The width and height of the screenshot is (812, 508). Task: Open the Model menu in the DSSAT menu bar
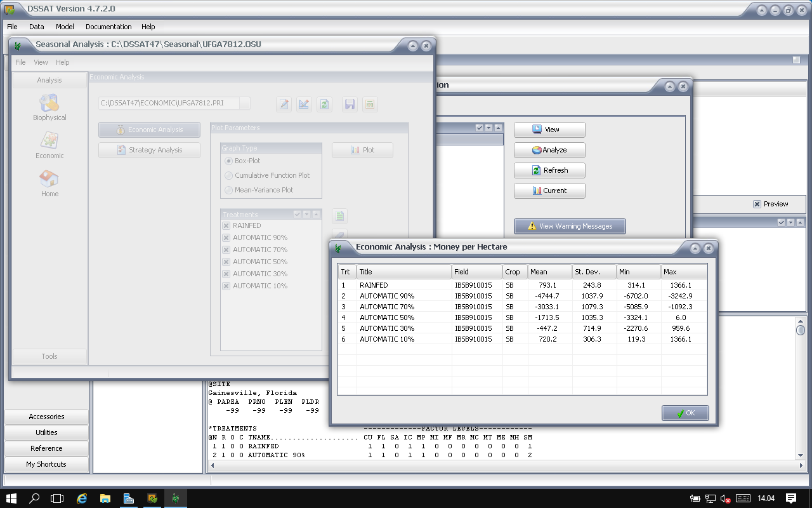65,27
